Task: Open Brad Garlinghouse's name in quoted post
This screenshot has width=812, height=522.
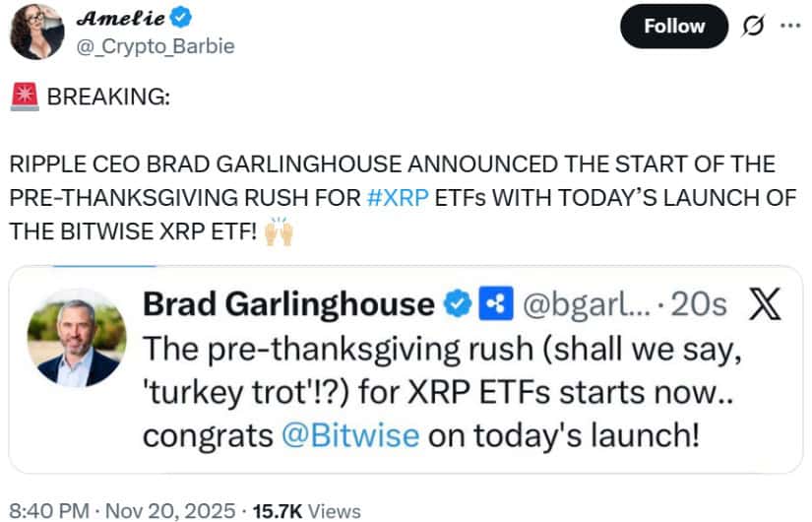Action: coord(289,305)
